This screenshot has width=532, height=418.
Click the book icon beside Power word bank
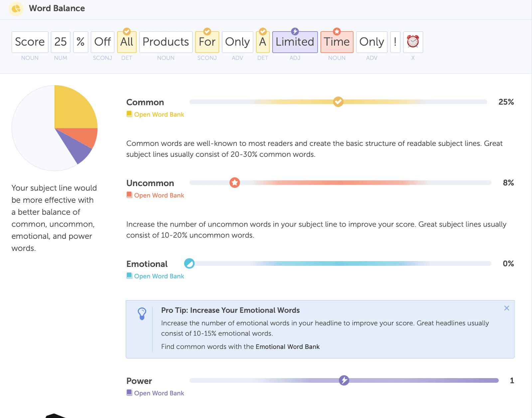(129, 393)
